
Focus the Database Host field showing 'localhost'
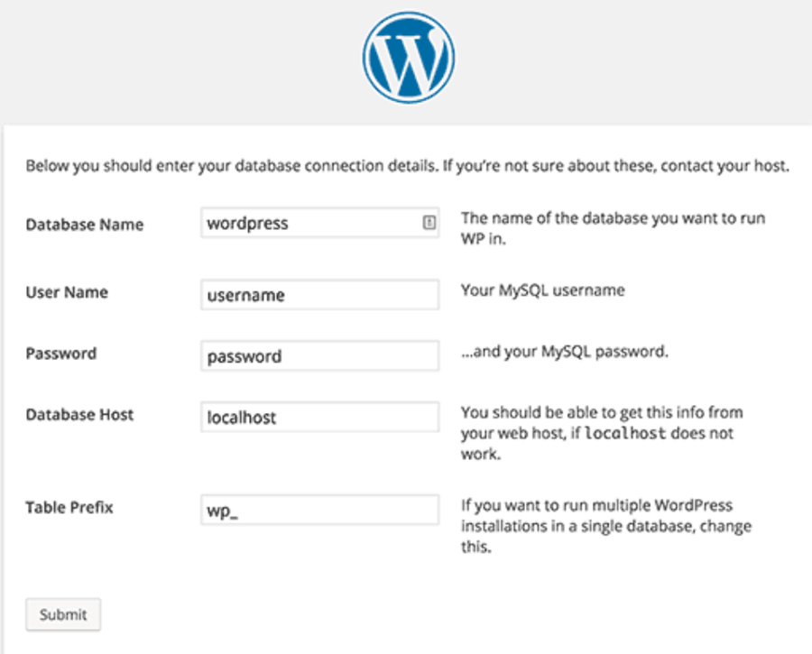pos(320,418)
